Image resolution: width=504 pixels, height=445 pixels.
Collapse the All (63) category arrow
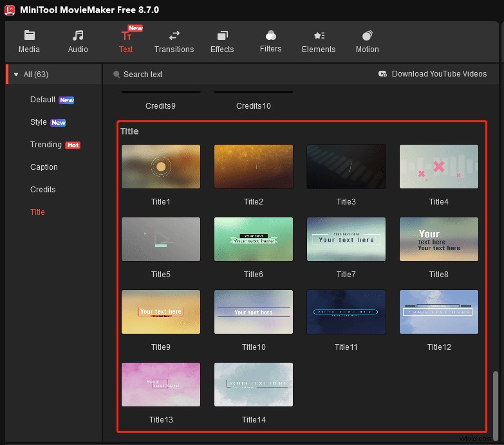coord(16,75)
